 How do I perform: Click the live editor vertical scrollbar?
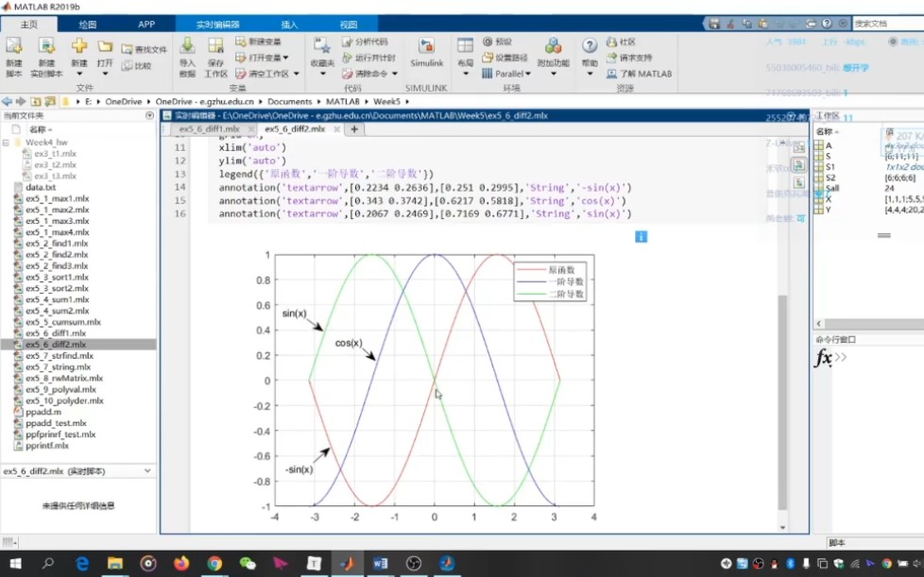tap(782, 400)
